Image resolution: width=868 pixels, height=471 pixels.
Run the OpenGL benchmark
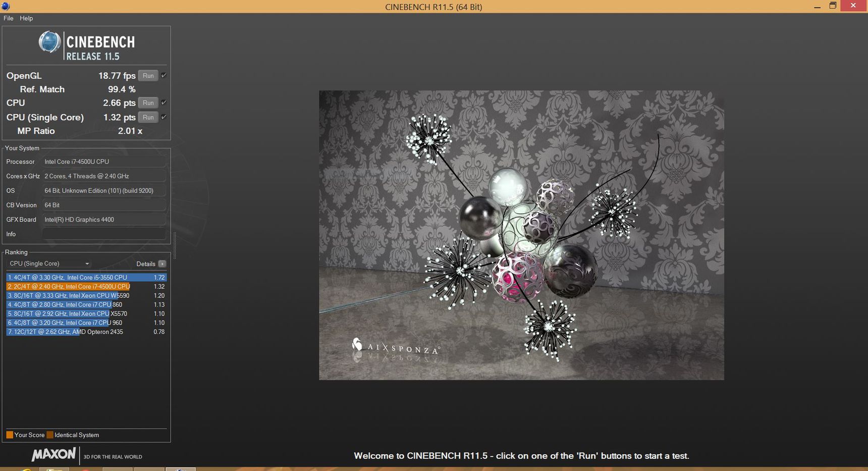148,76
